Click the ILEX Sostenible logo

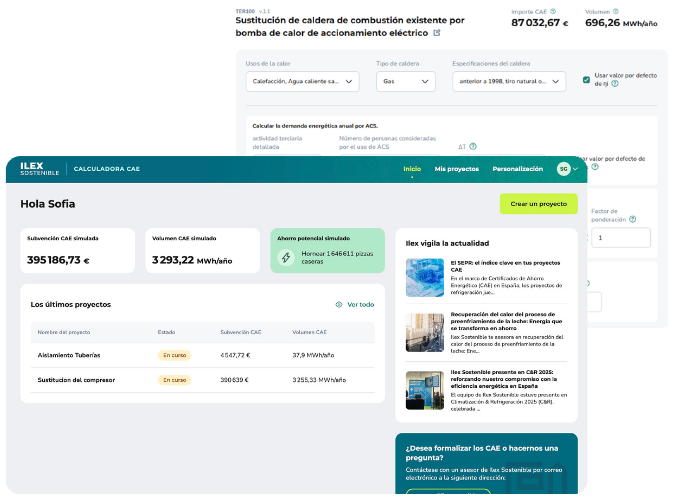(40, 169)
